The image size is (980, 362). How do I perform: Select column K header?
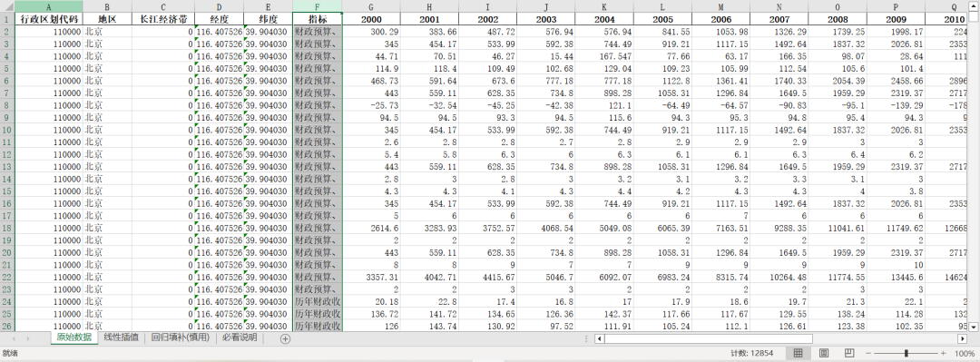pyautogui.click(x=604, y=6)
